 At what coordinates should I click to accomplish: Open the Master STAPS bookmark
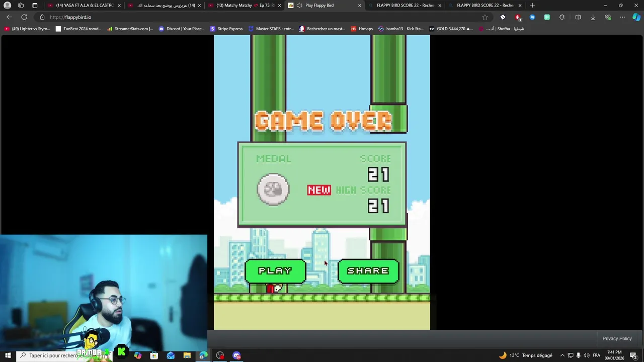click(x=271, y=29)
